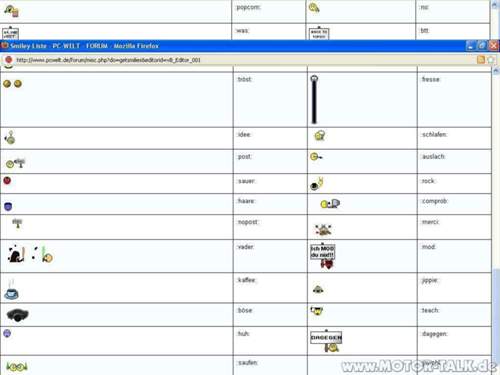
Task: Select the idea lightbulb smiley
Action: (x=10, y=137)
